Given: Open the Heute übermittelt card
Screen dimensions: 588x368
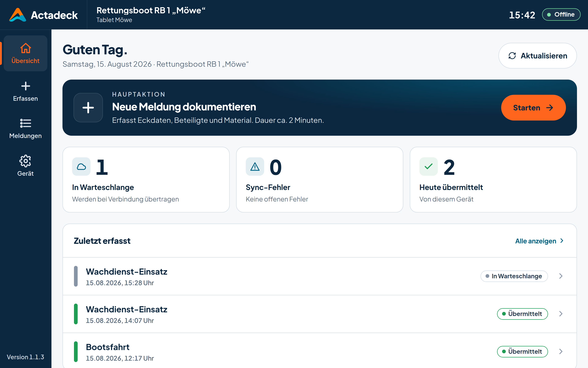Looking at the screenshot, I should [493, 180].
